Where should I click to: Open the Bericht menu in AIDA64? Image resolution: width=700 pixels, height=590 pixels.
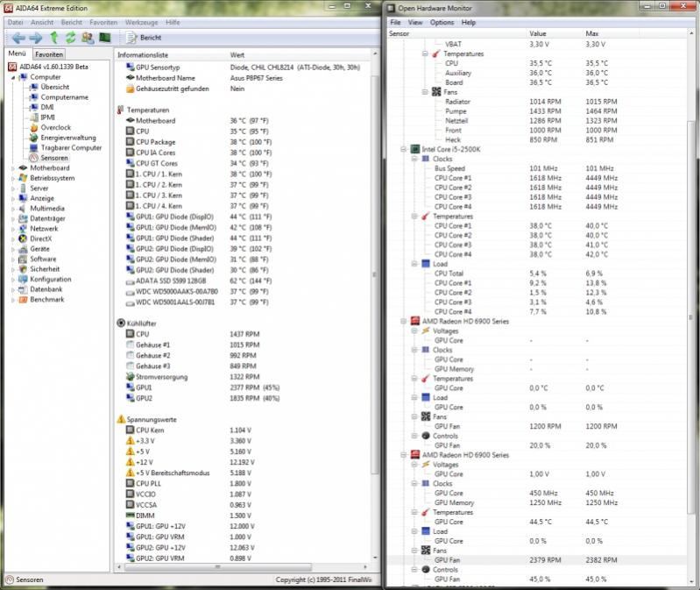(72, 22)
